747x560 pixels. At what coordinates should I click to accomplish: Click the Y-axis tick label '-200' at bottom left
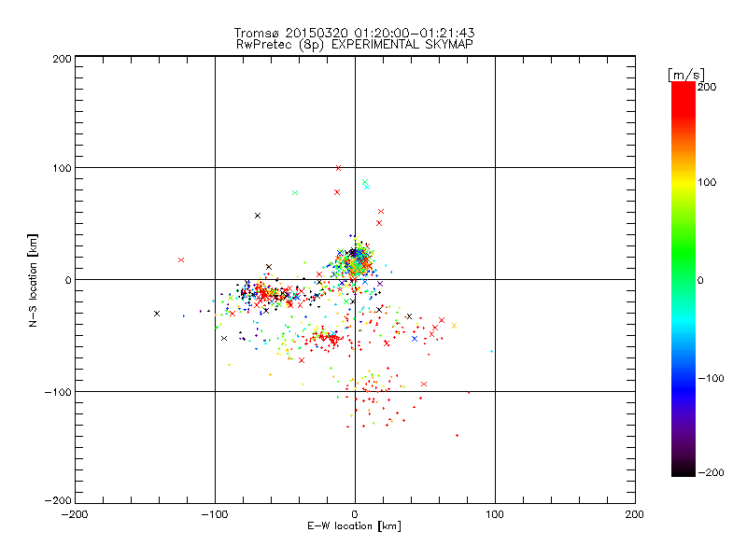click(58, 500)
